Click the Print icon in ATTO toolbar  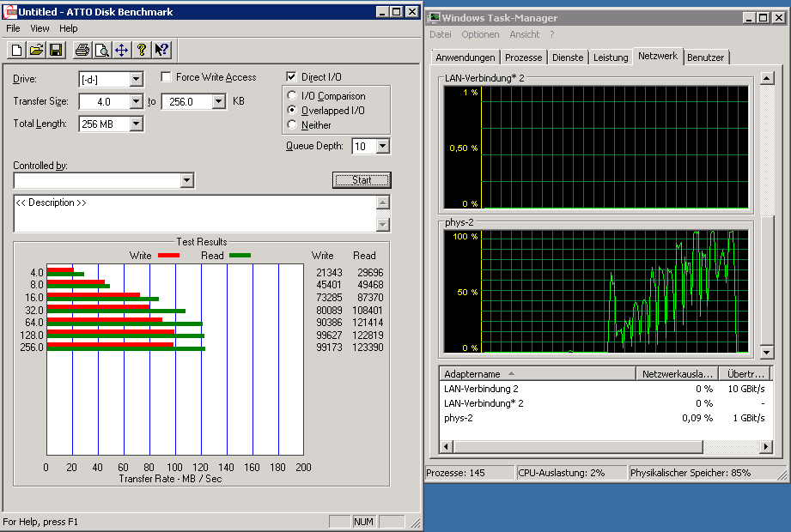point(82,50)
